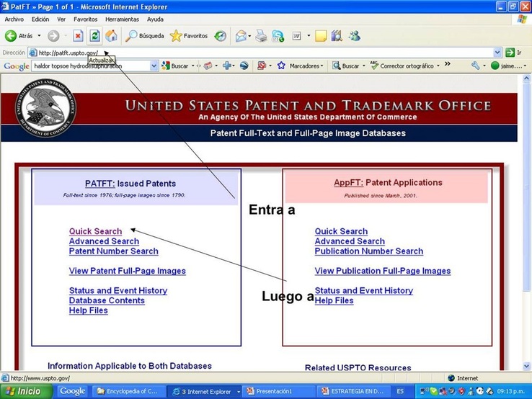Click the blue plus icon in Google toolbar
This screenshot has width=532, height=399.
[x=227, y=66]
